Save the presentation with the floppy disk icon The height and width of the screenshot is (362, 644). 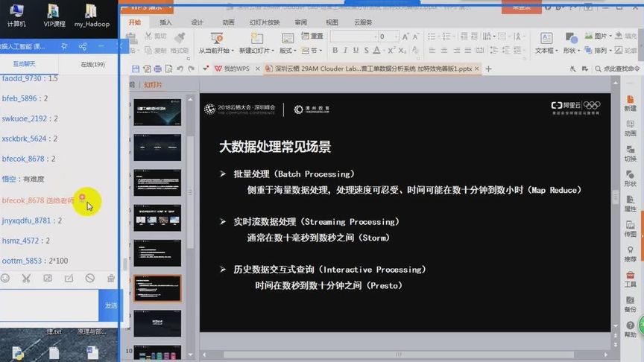click(136, 69)
